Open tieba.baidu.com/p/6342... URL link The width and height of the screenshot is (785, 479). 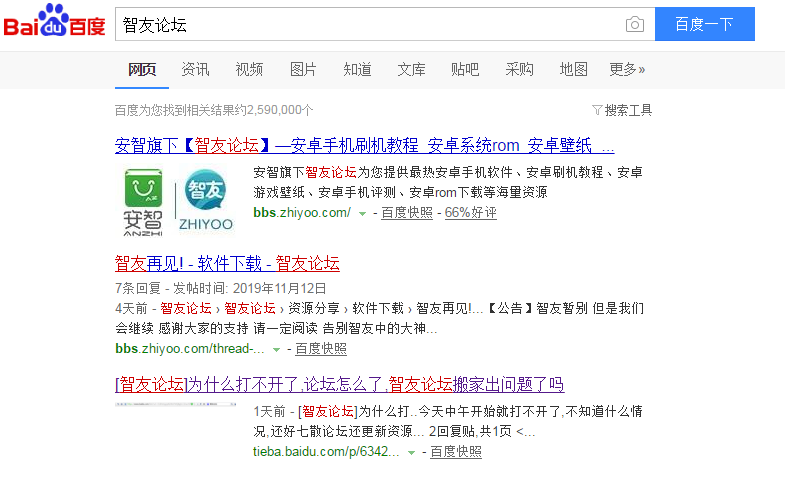326,452
